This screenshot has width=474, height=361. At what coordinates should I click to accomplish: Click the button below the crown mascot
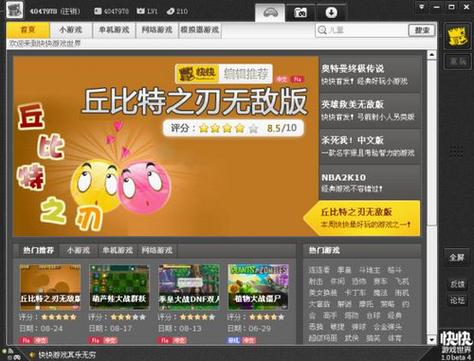point(458,61)
